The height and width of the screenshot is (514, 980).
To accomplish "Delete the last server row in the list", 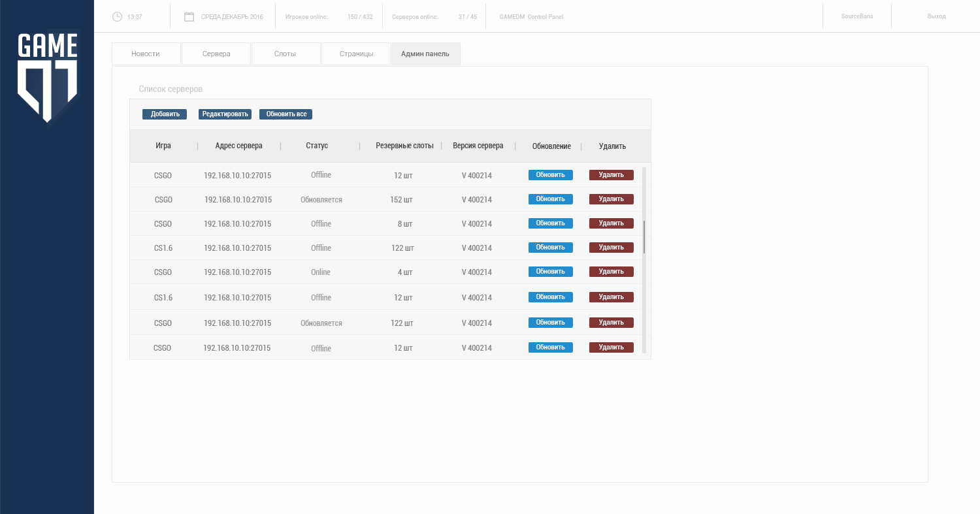I will click(x=612, y=347).
